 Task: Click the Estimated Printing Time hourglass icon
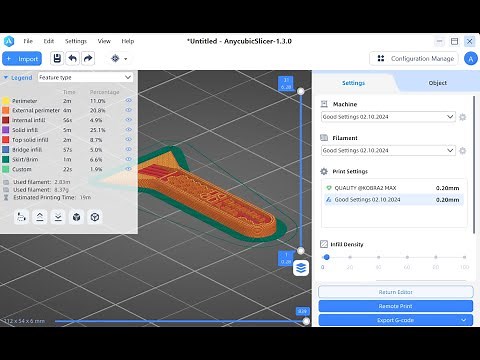point(6,197)
